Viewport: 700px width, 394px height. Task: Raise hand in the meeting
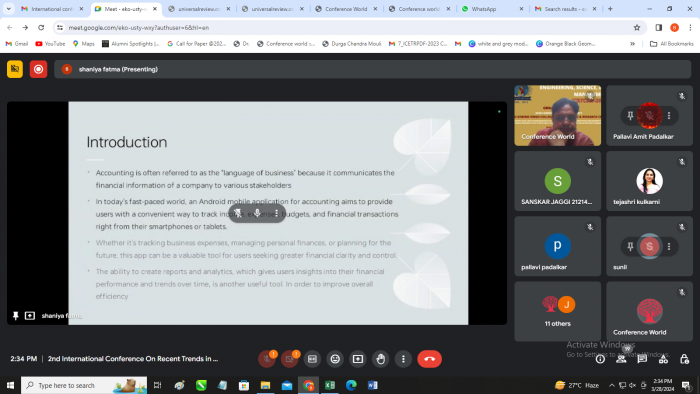pos(380,359)
